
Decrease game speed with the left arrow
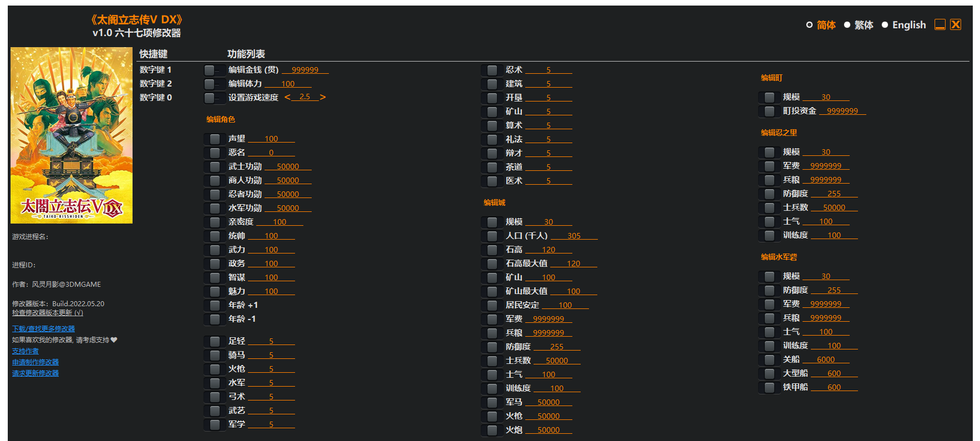[x=287, y=97]
